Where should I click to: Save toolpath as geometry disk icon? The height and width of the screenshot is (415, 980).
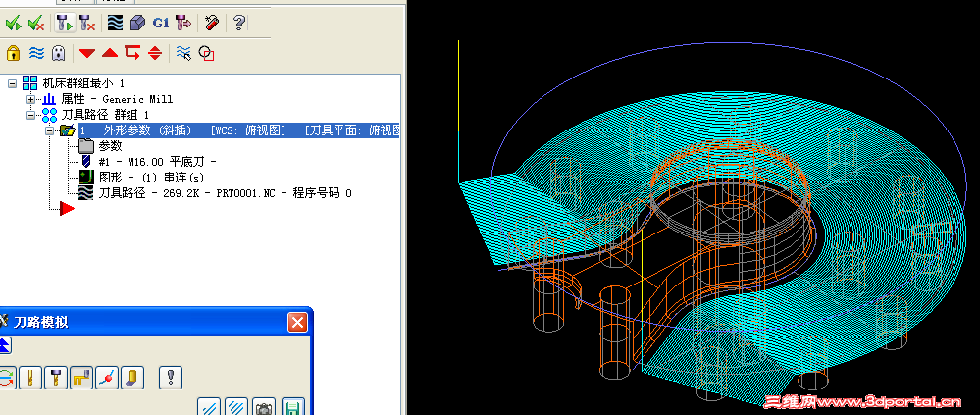292,407
